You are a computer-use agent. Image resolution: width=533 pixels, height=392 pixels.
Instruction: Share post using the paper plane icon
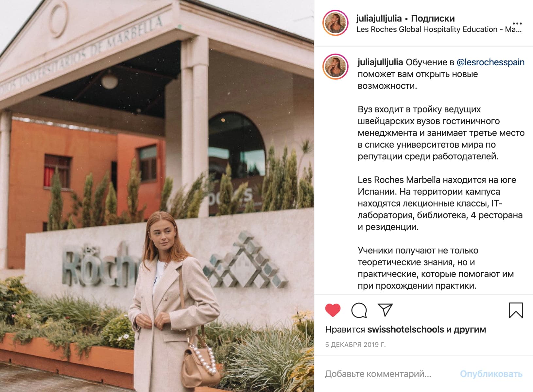pyautogui.click(x=385, y=310)
